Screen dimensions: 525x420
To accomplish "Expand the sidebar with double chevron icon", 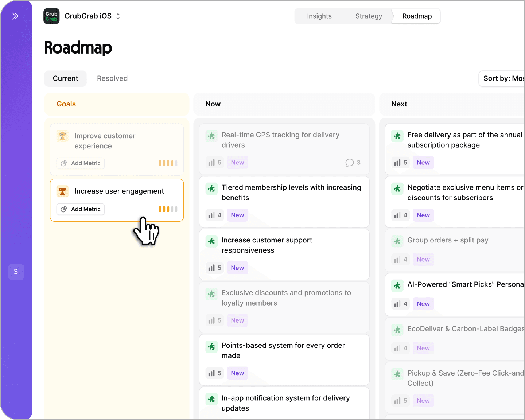I will tap(15, 16).
